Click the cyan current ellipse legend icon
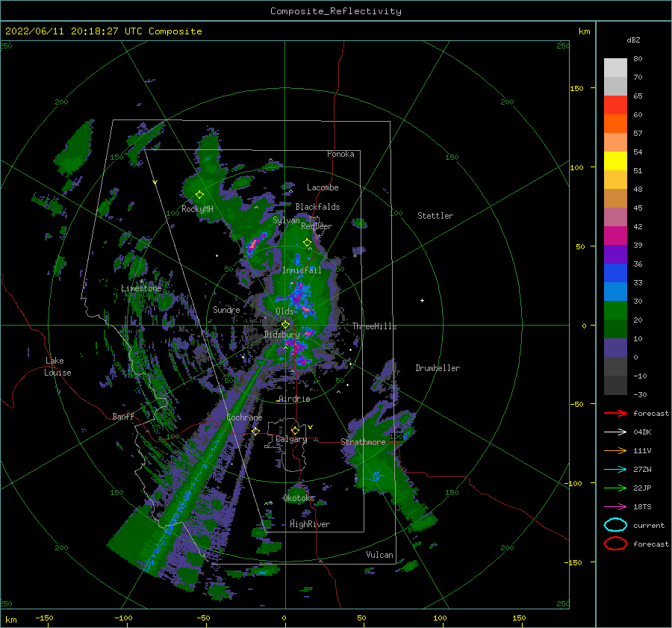Image resolution: width=672 pixels, height=628 pixels. pyautogui.click(x=615, y=525)
